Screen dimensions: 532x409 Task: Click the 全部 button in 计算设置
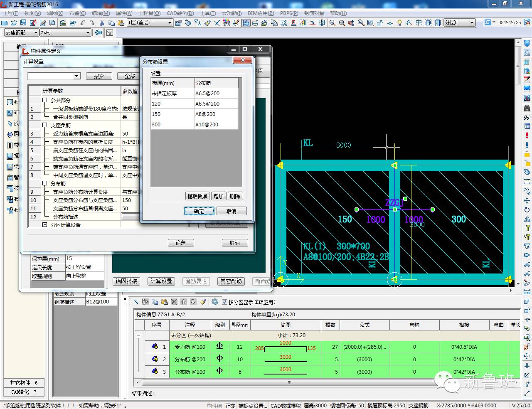pyautogui.click(x=130, y=76)
